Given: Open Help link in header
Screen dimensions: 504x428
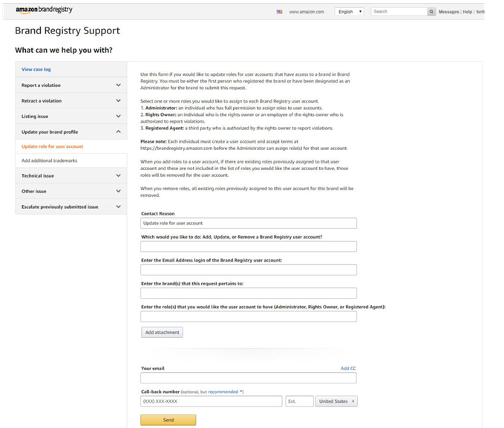Looking at the screenshot, I should (x=468, y=12).
